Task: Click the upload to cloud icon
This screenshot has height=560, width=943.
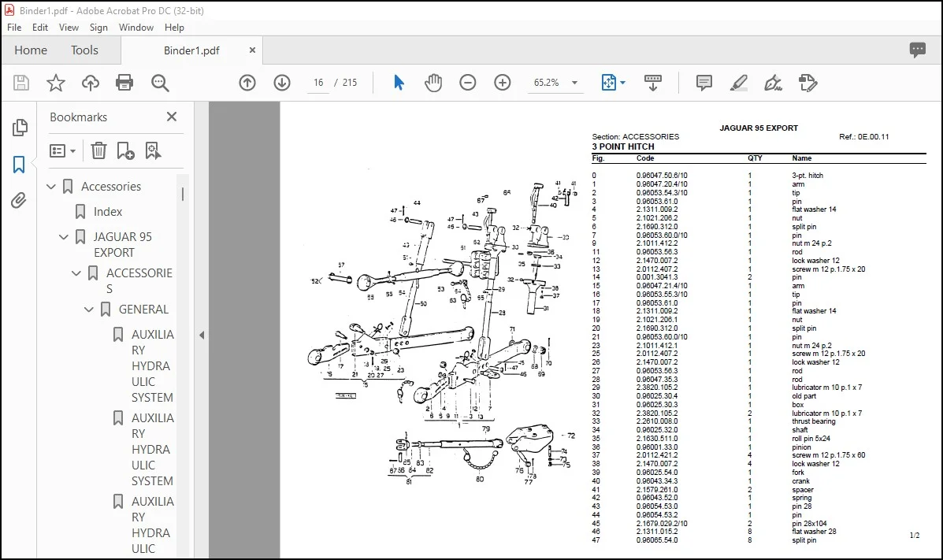Action: click(91, 83)
